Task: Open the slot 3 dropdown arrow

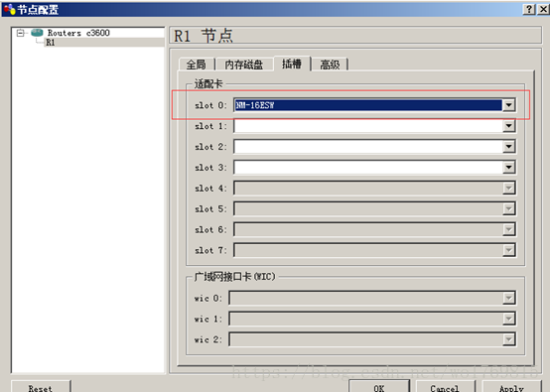Action: click(508, 168)
